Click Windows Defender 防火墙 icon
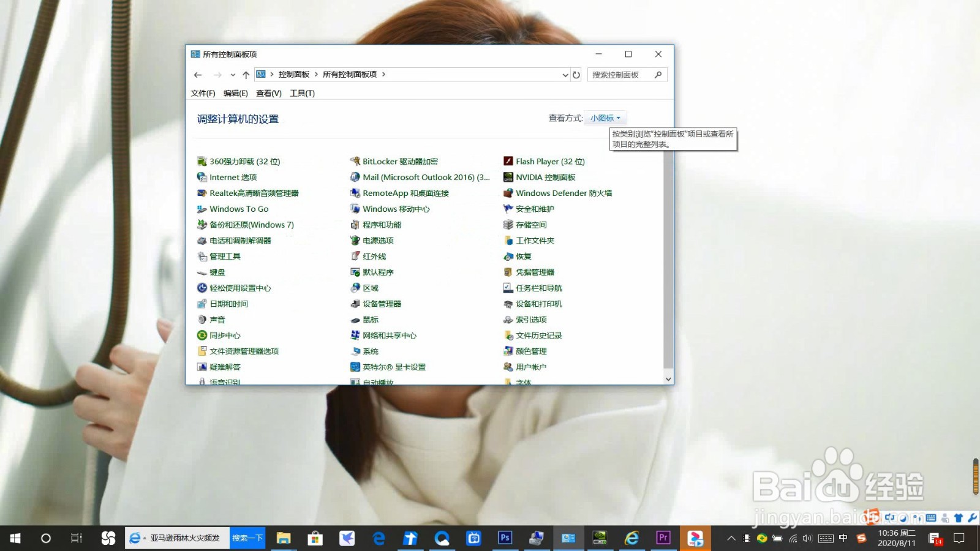Screen dimensions: 980x551 [508, 193]
